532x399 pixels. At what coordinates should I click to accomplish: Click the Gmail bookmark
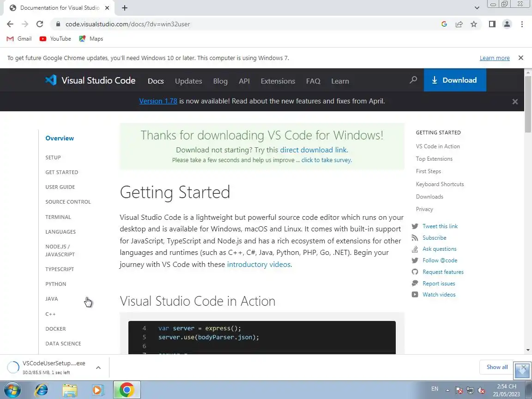(x=19, y=39)
